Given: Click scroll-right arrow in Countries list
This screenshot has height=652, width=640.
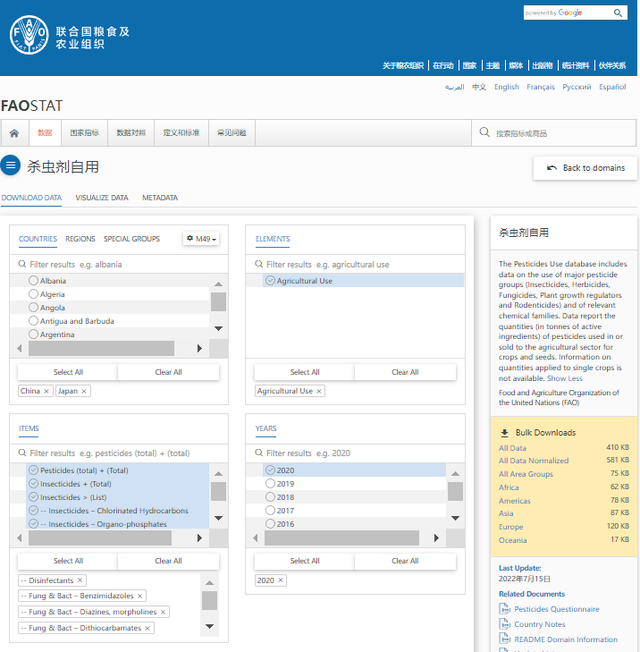Looking at the screenshot, I should click(x=200, y=348).
